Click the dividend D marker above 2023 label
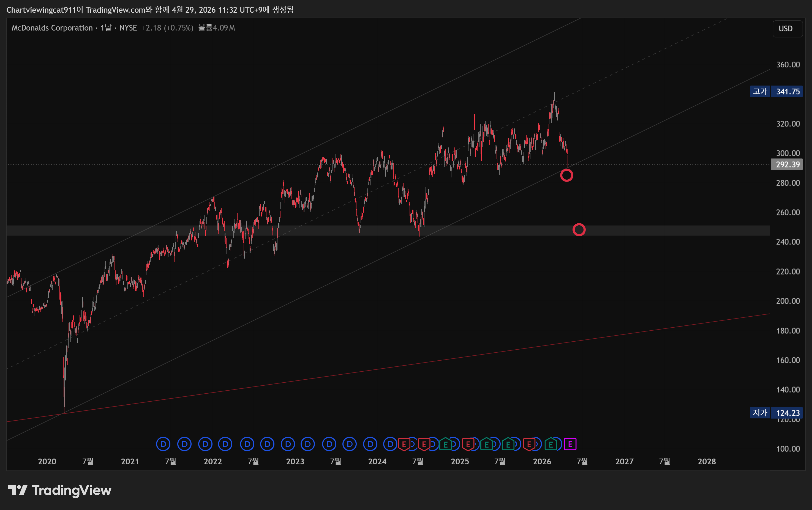This screenshot has width=812, height=510. (288, 444)
